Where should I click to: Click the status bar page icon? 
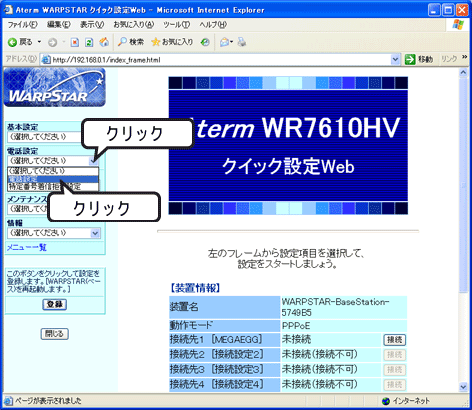point(9,401)
